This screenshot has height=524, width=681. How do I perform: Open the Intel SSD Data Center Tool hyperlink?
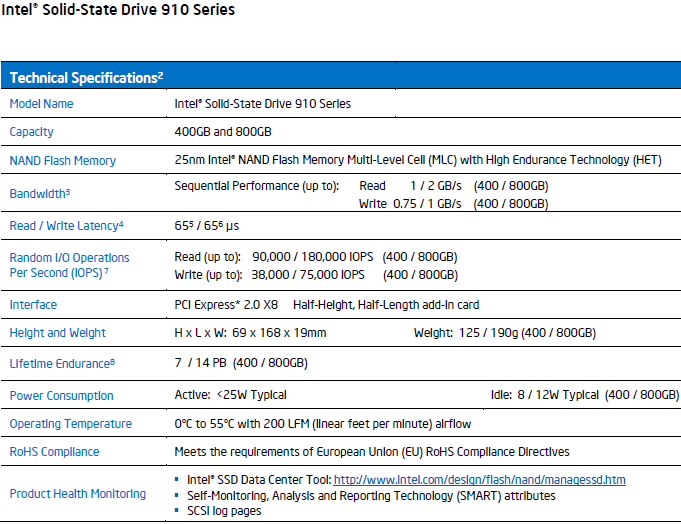pos(479,480)
